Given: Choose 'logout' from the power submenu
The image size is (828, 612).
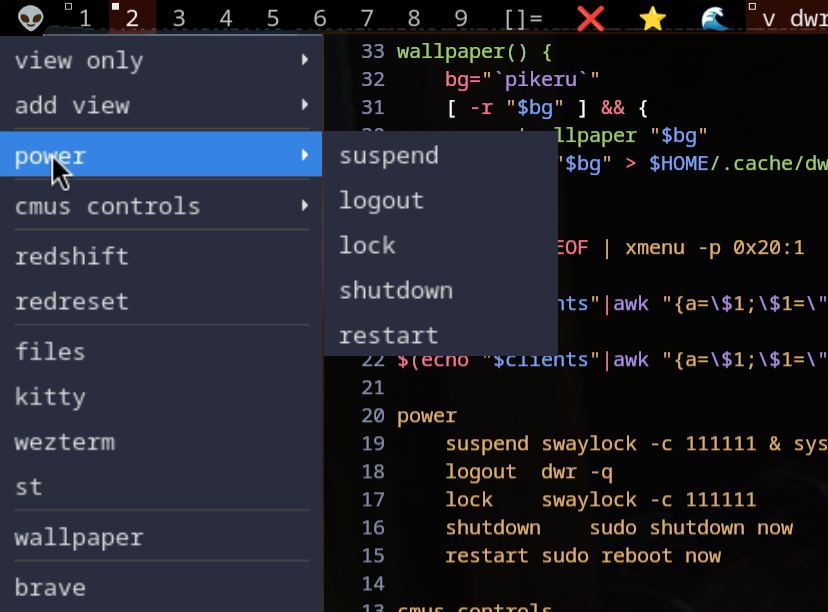Looking at the screenshot, I should pos(441,201).
